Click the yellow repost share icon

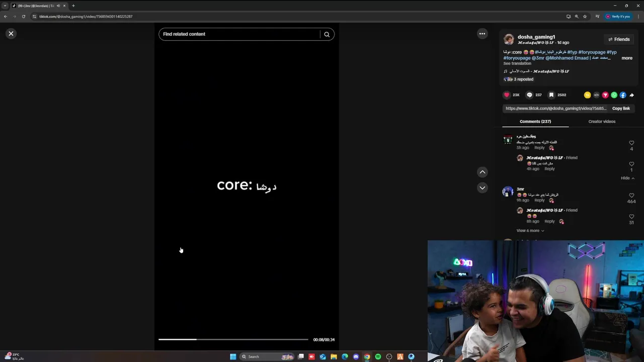[587, 95]
